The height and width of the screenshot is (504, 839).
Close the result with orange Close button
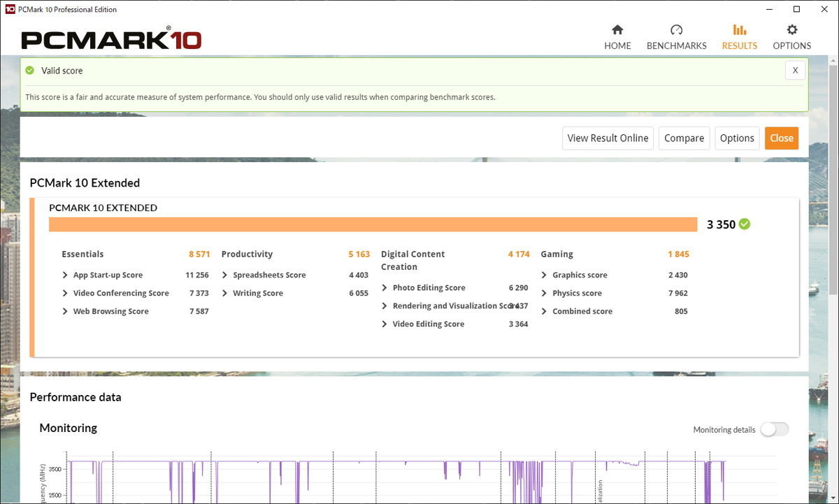(x=782, y=138)
